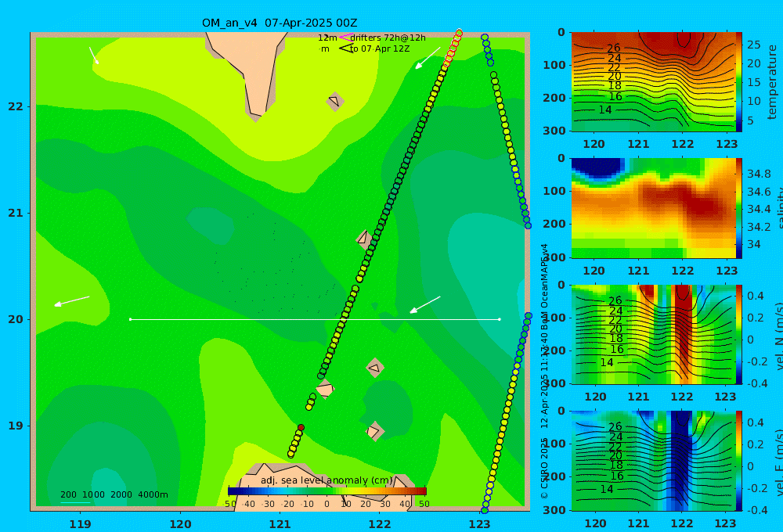
Task: Click the 14 contour label in vel. E panel
Action: (x=607, y=489)
